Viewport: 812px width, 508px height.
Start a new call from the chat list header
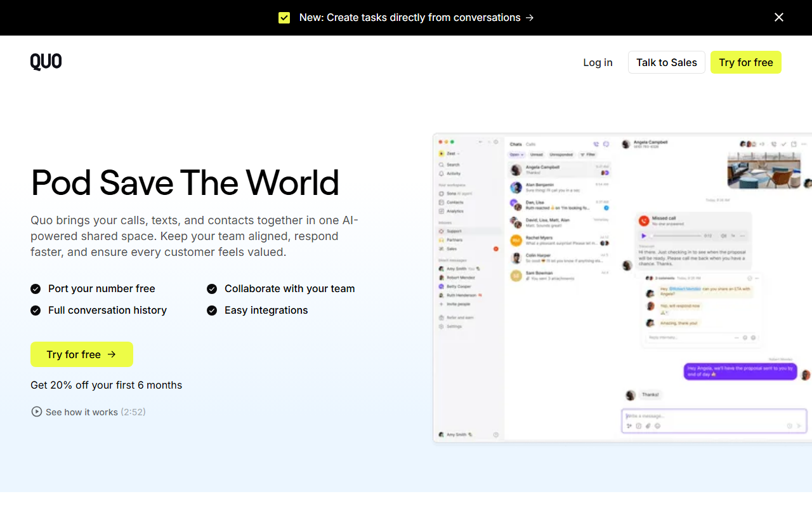(596, 144)
